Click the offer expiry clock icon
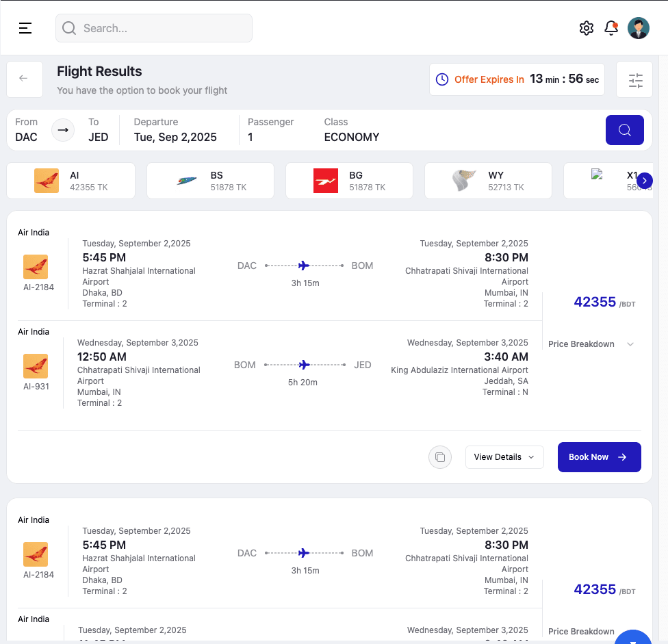This screenshot has height=644, width=668. (x=441, y=79)
